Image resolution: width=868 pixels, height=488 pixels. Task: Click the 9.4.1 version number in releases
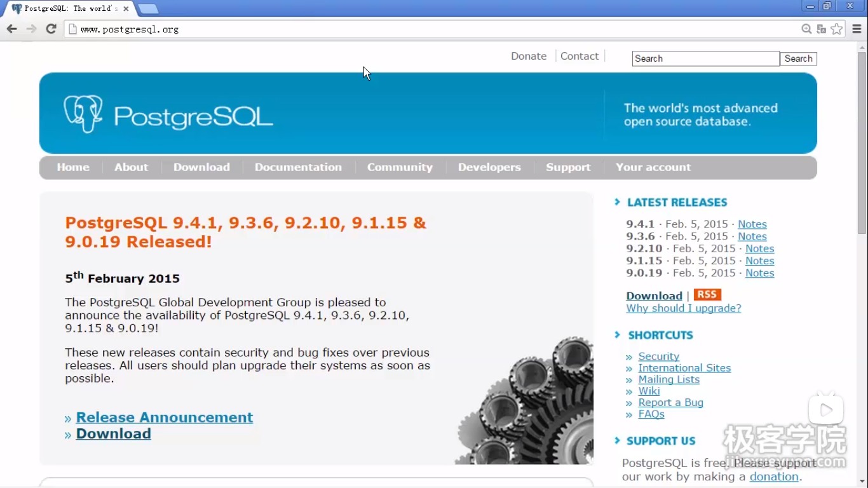coord(640,224)
